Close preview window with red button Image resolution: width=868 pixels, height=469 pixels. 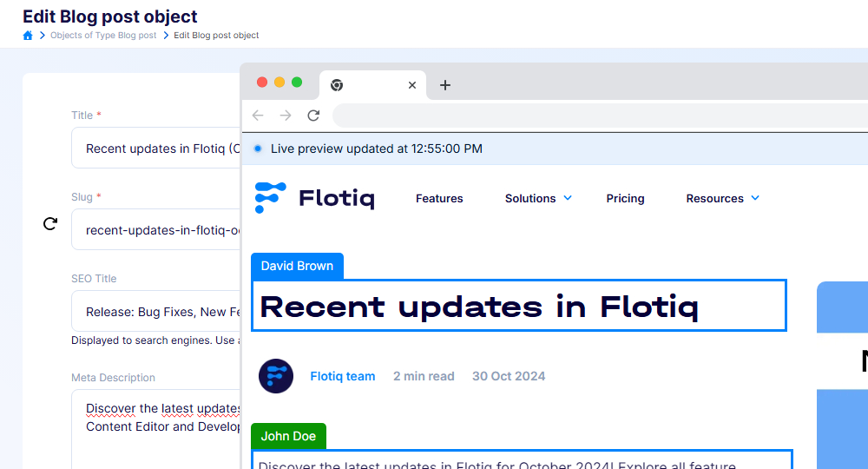[262, 82]
